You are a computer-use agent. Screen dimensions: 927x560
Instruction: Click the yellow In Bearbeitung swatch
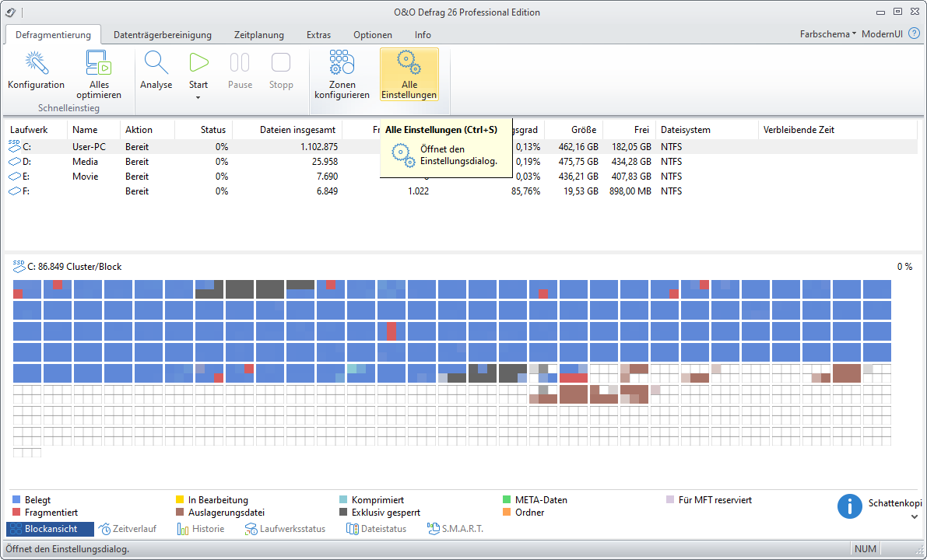click(x=180, y=500)
